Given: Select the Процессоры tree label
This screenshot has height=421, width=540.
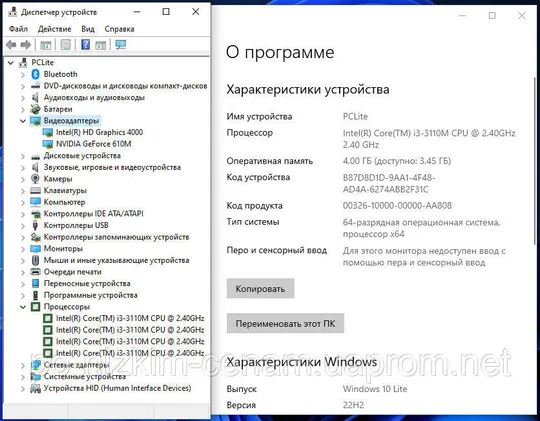Looking at the screenshot, I should click(67, 307).
